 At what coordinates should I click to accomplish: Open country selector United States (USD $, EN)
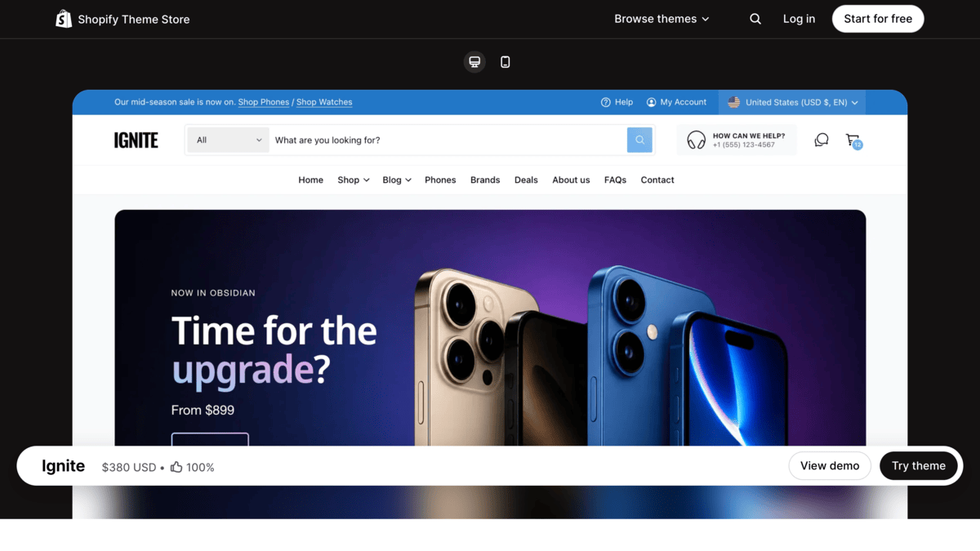click(792, 102)
